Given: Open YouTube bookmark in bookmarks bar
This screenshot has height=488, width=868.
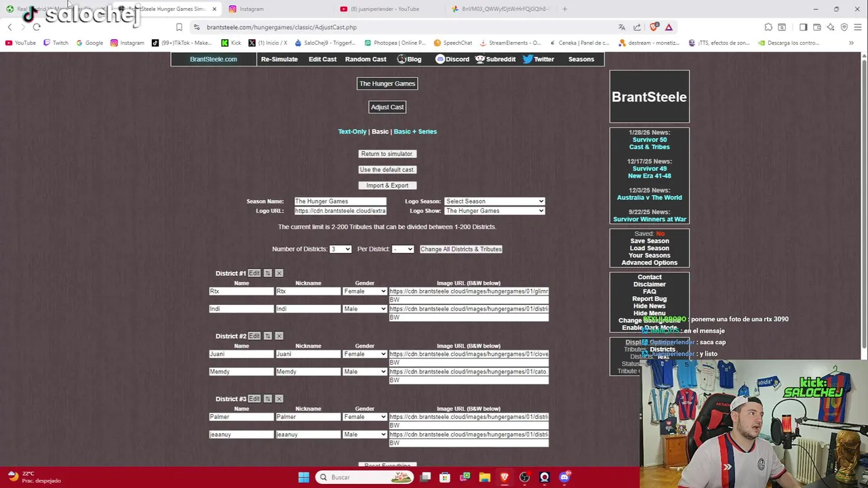Looking at the screenshot, I should coord(20,43).
